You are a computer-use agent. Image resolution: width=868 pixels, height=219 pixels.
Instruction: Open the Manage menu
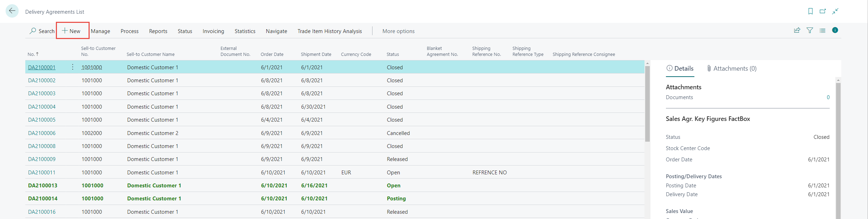point(101,31)
